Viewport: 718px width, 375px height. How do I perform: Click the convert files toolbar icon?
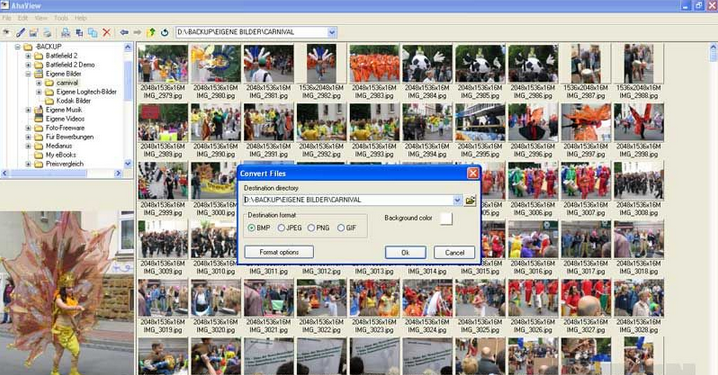65,33
